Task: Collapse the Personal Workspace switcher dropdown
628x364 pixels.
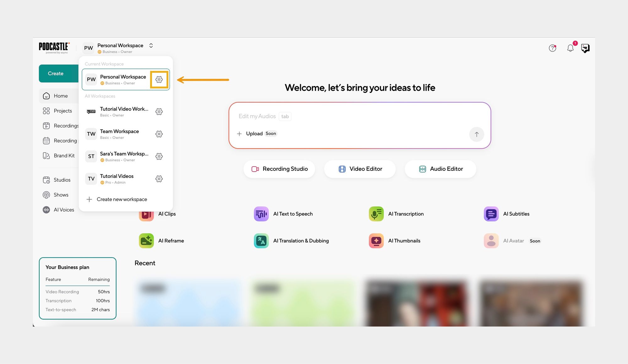Action: pos(151,46)
